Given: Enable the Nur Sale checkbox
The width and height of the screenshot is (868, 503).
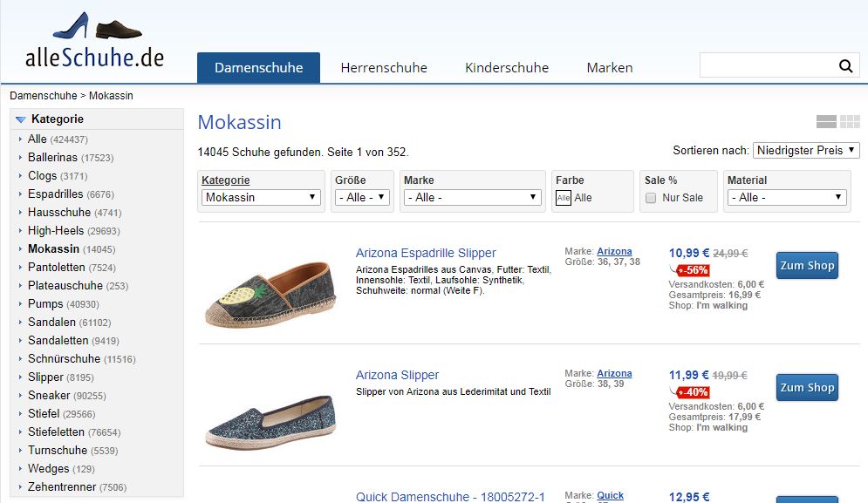Looking at the screenshot, I should pos(651,198).
